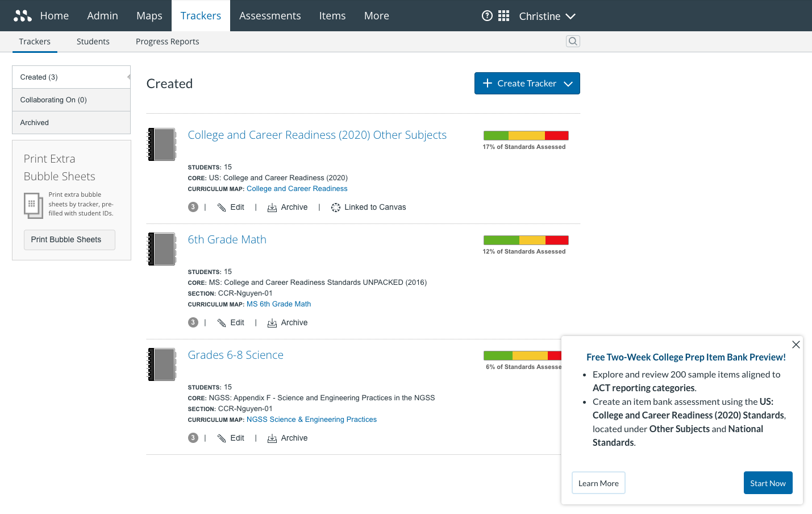Click the 17% of Standards Assessed progress bar
Viewport: 812px width, 514px height.
(526, 135)
